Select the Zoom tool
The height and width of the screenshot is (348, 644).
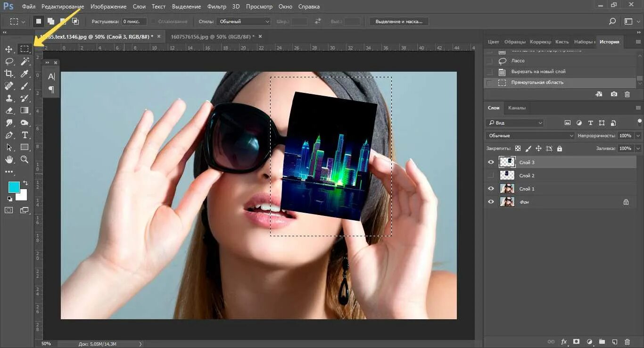click(x=25, y=159)
